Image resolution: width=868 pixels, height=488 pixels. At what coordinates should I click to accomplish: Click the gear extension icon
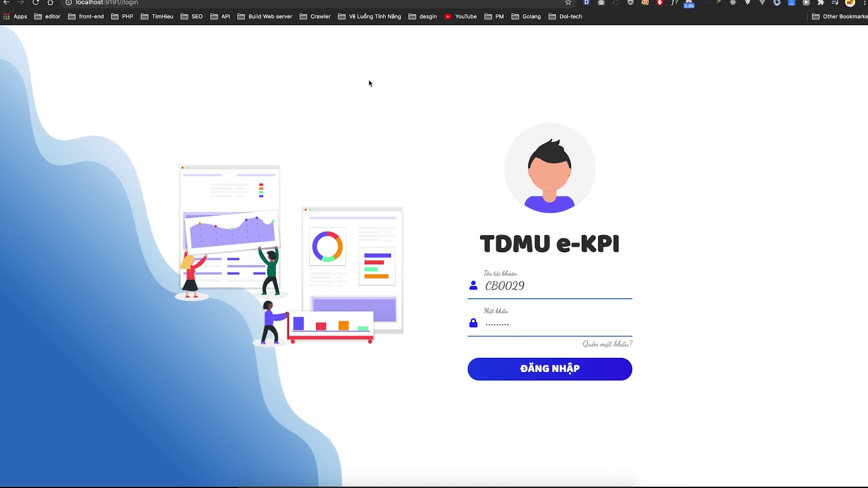(631, 3)
